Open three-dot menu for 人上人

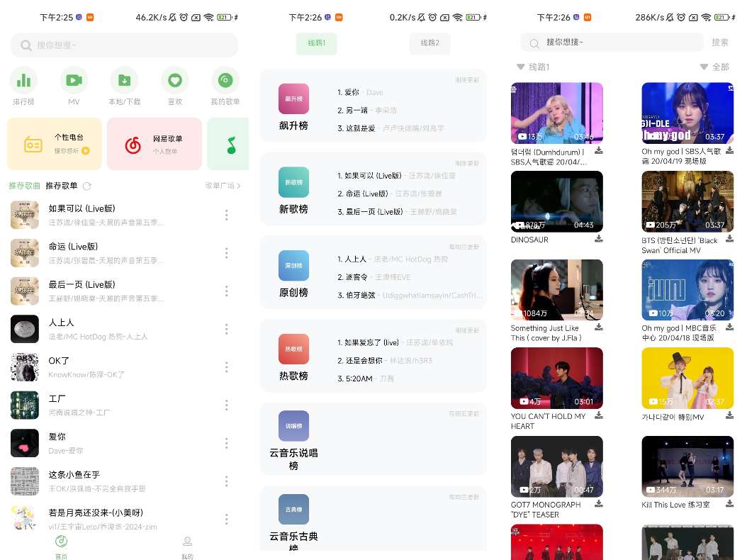pyautogui.click(x=227, y=329)
